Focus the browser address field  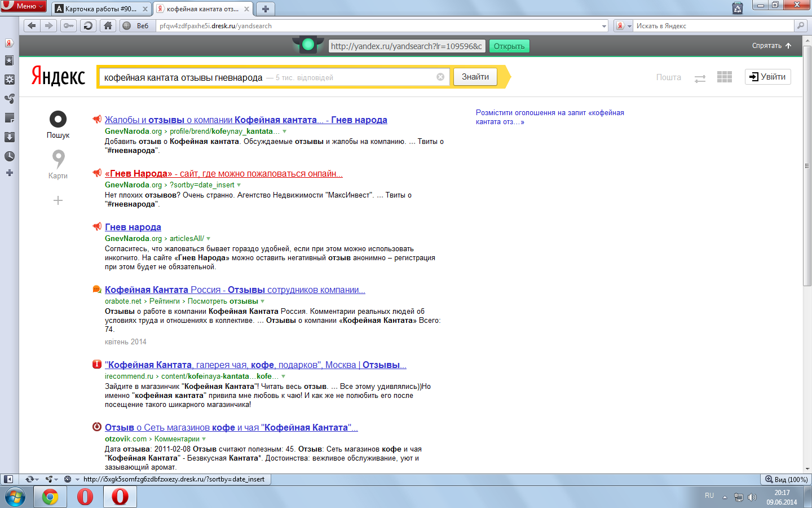378,26
